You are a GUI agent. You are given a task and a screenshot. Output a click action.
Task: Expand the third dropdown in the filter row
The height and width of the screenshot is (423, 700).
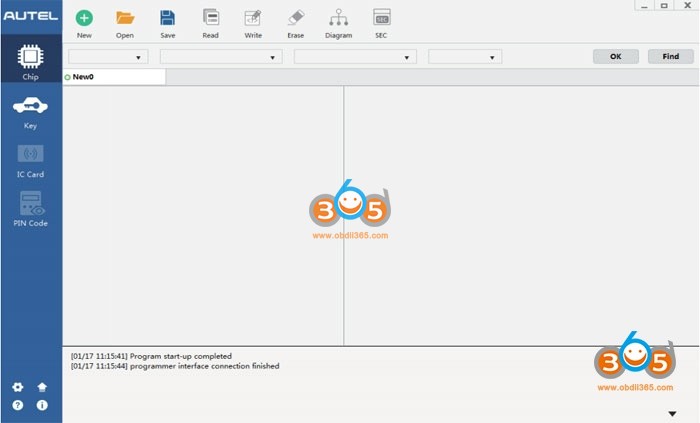point(354,57)
